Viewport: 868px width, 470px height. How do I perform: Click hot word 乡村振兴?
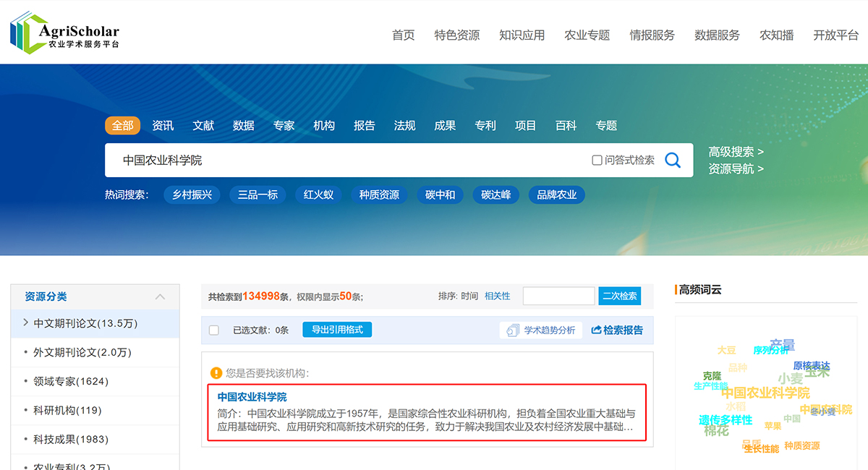point(192,195)
